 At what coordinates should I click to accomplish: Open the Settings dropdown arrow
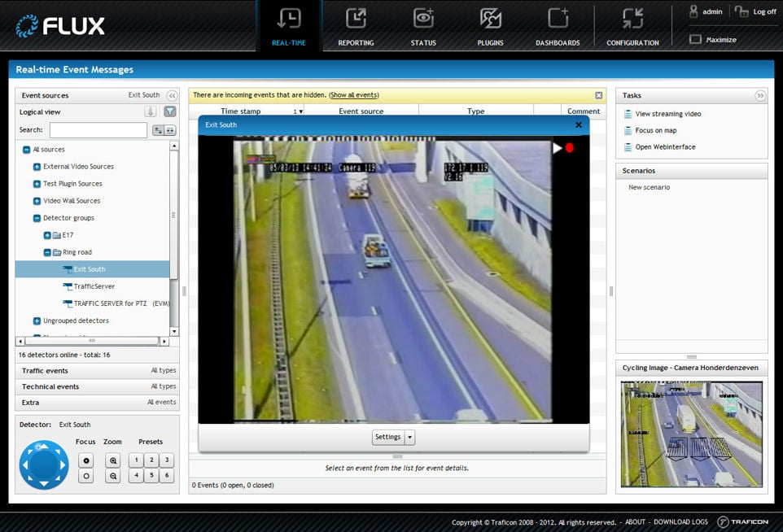[x=410, y=438]
